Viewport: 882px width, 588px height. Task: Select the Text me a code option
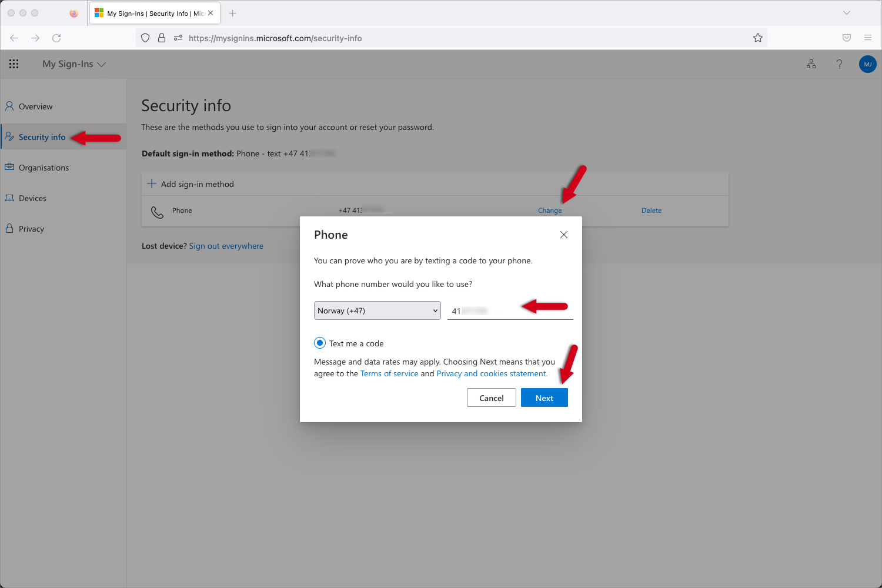(320, 343)
